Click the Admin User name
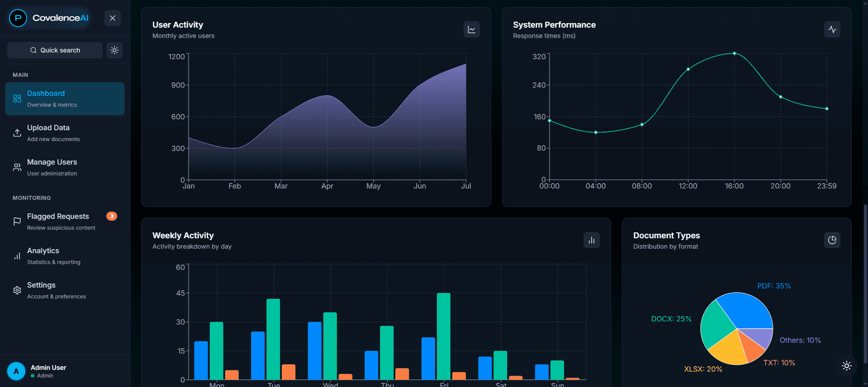Image resolution: width=868 pixels, height=387 pixels. 48,368
